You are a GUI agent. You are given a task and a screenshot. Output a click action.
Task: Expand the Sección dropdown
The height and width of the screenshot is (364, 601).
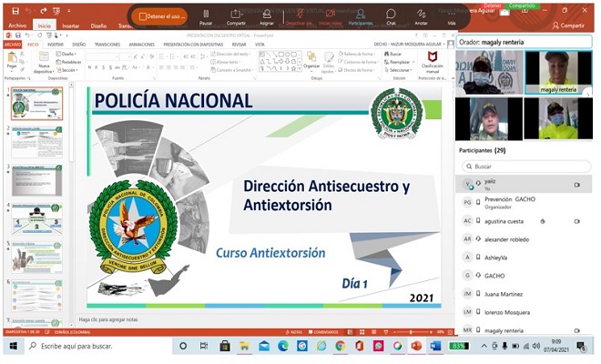tap(66, 70)
